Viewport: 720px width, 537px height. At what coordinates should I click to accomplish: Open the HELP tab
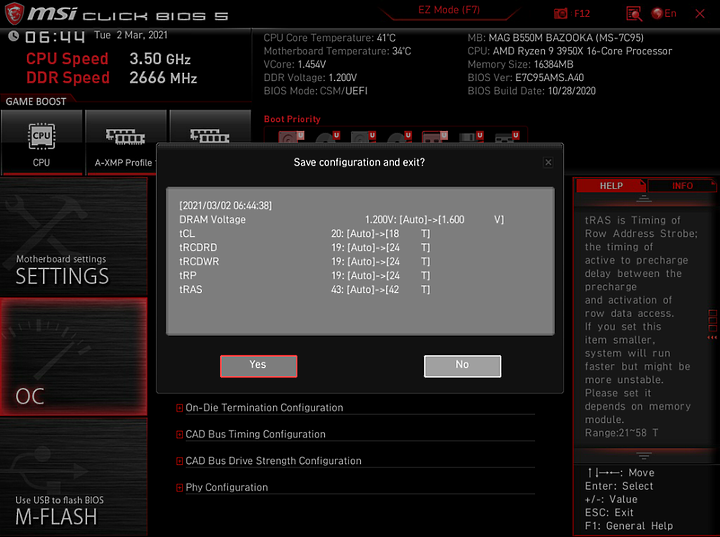click(611, 186)
